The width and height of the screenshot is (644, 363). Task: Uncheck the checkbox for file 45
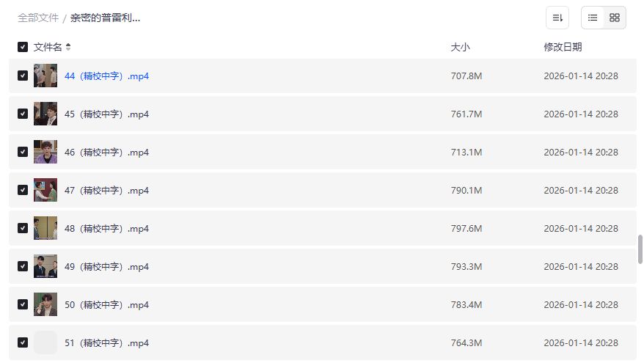tap(23, 114)
